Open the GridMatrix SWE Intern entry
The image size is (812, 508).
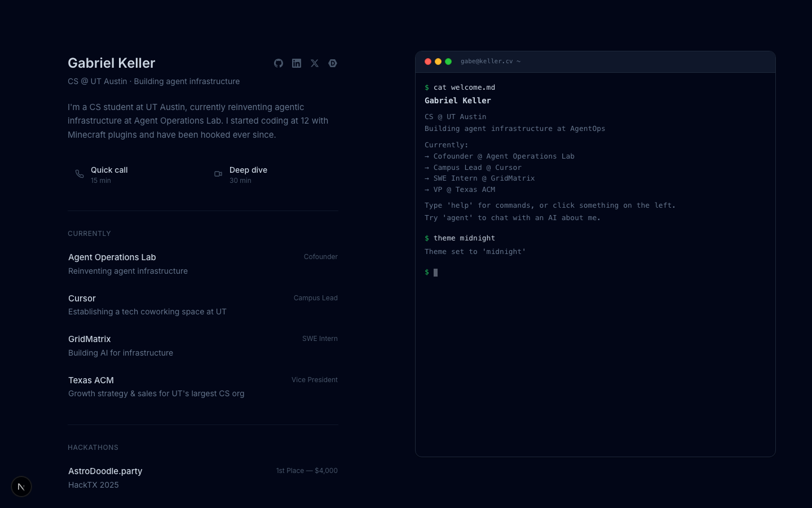[x=89, y=339]
